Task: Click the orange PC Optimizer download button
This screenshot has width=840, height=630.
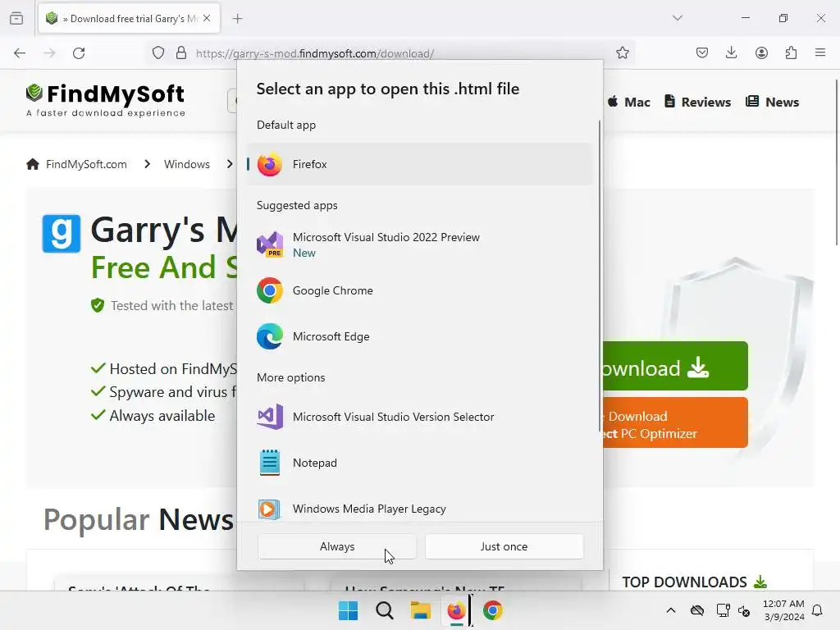Action: pyautogui.click(x=675, y=422)
